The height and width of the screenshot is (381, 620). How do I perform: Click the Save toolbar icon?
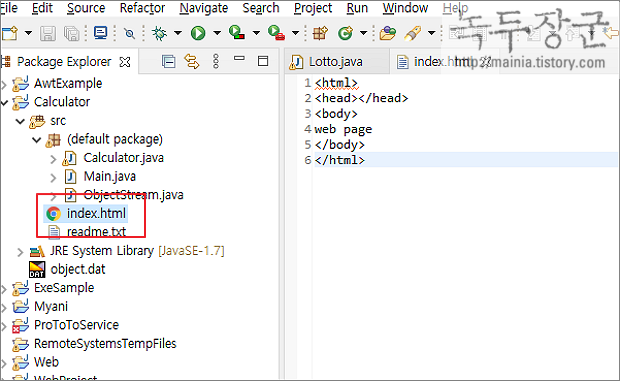tap(48, 33)
